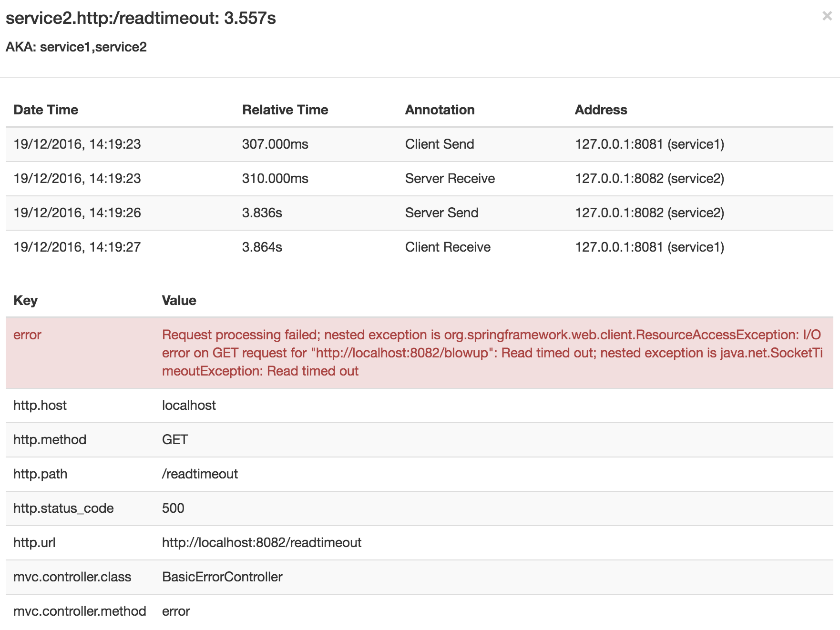The height and width of the screenshot is (630, 840).
Task: Click the Key column header
Action: (25, 301)
